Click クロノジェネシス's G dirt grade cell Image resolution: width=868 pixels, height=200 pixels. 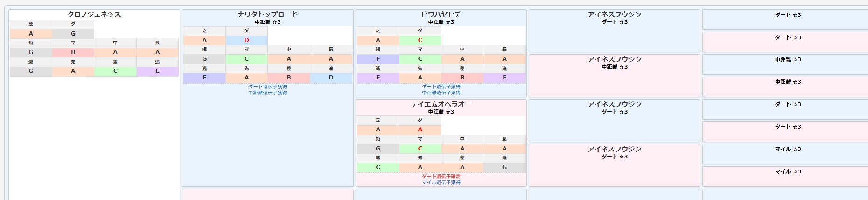73,34
